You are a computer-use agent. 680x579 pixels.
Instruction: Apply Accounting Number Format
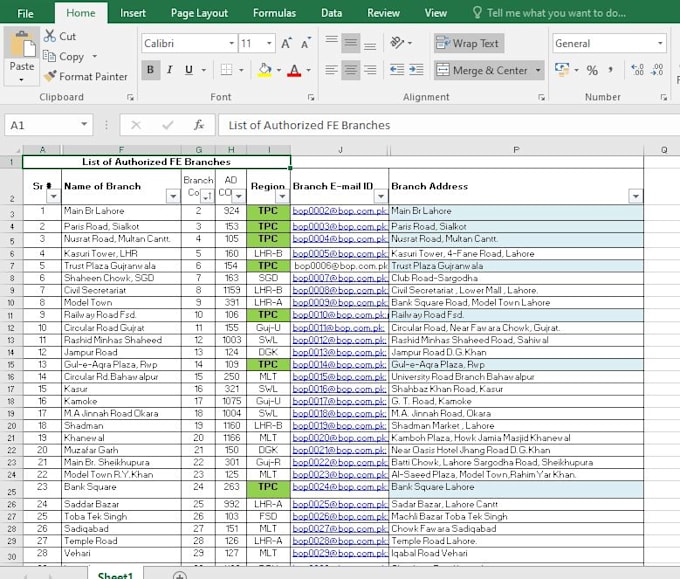[562, 69]
